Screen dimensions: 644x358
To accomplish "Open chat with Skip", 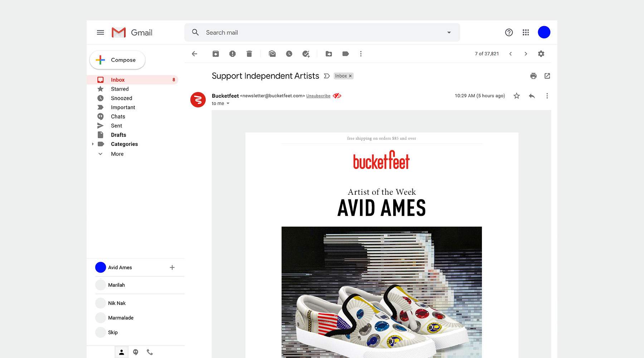I will click(x=140, y=332).
